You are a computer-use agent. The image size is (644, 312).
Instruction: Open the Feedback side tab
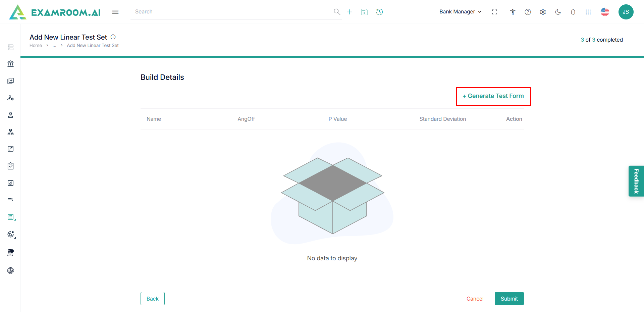click(x=636, y=181)
